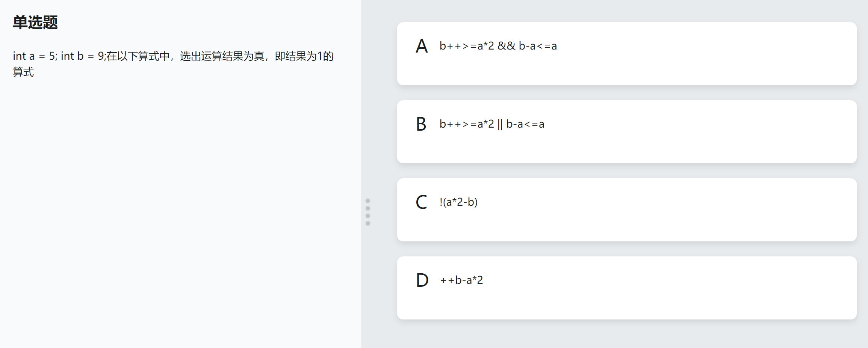Click the bottom dot of the splitter handle
This screenshot has width=868, height=348.
pos(368,223)
